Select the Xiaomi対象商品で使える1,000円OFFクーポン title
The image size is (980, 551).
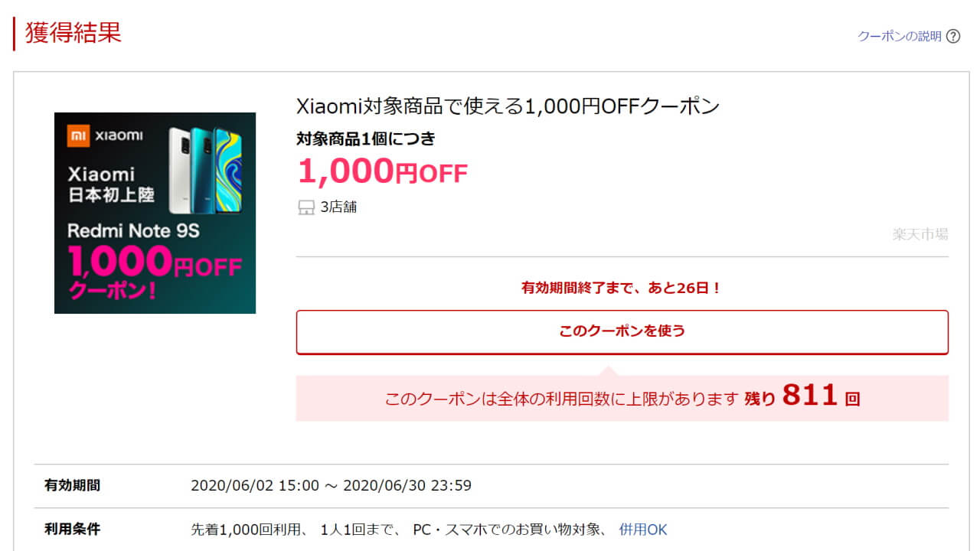click(x=508, y=106)
